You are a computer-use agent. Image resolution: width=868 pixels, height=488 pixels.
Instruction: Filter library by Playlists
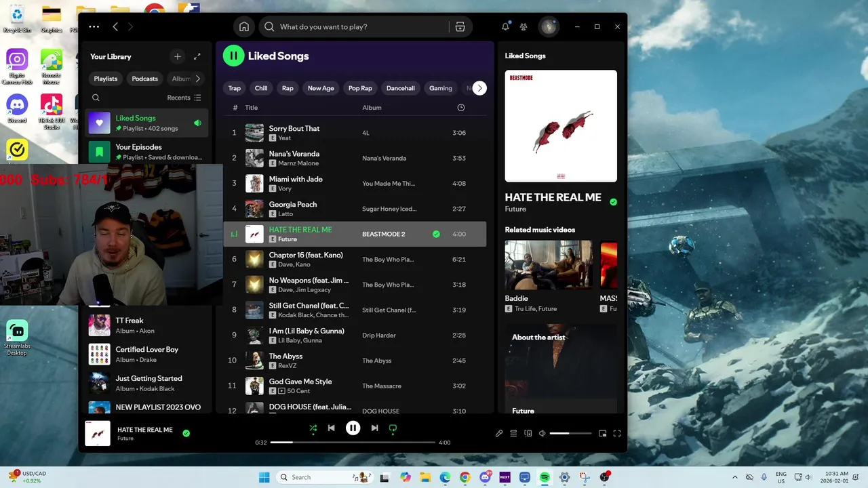(x=106, y=79)
